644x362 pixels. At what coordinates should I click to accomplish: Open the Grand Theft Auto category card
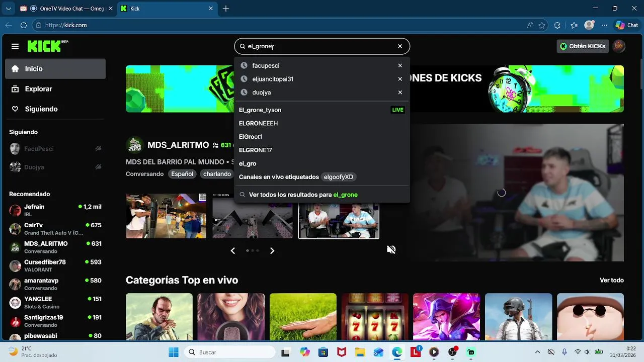point(159,317)
